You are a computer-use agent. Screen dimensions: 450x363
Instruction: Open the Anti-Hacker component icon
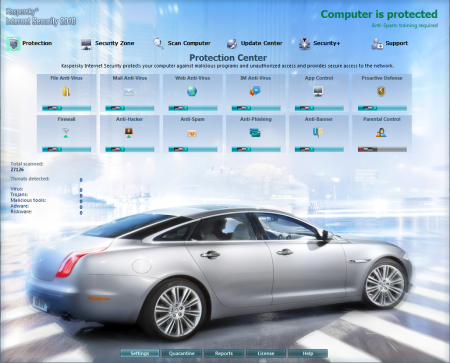129,133
